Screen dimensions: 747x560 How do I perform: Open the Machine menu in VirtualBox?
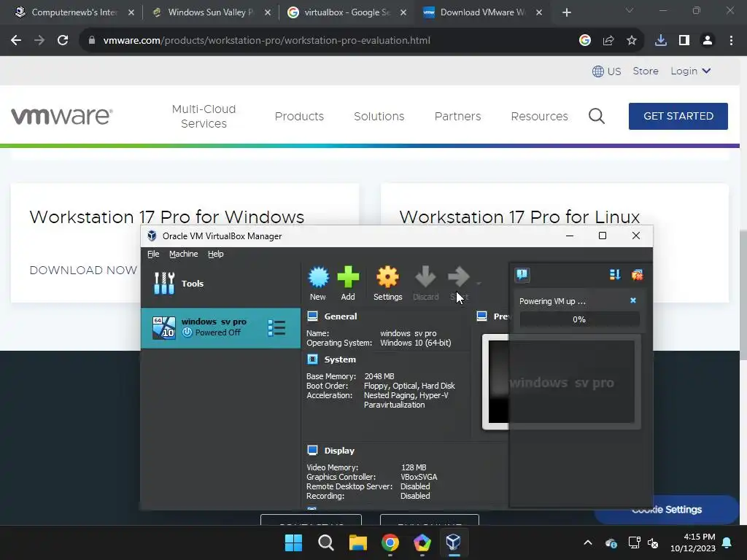183,254
